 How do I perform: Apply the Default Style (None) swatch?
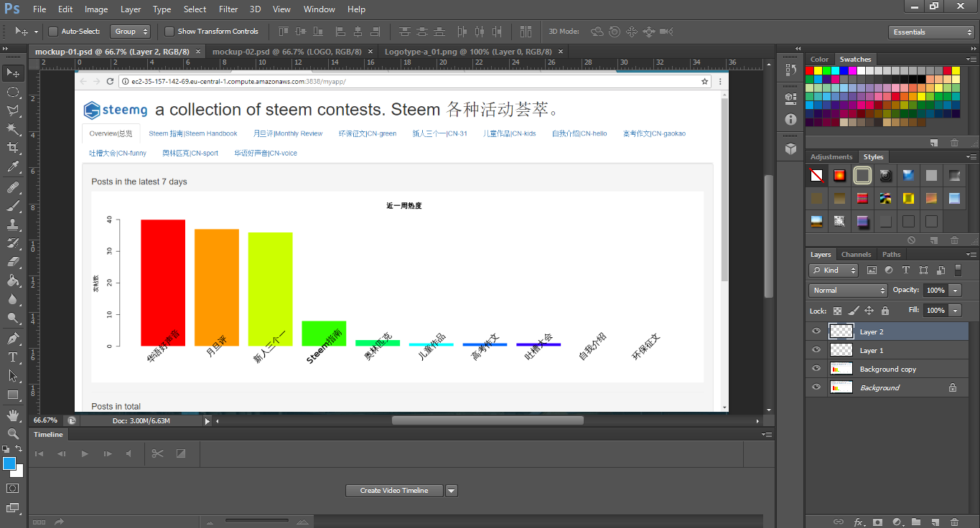point(817,175)
